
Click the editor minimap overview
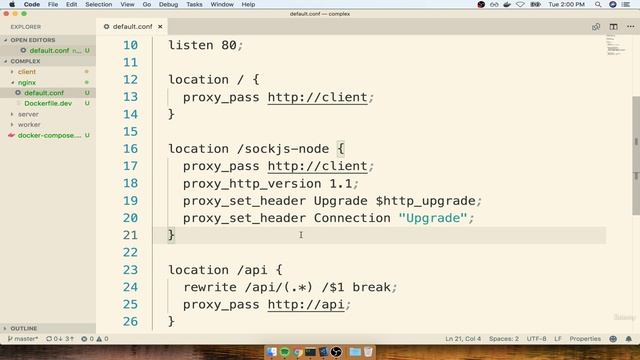click(616, 45)
